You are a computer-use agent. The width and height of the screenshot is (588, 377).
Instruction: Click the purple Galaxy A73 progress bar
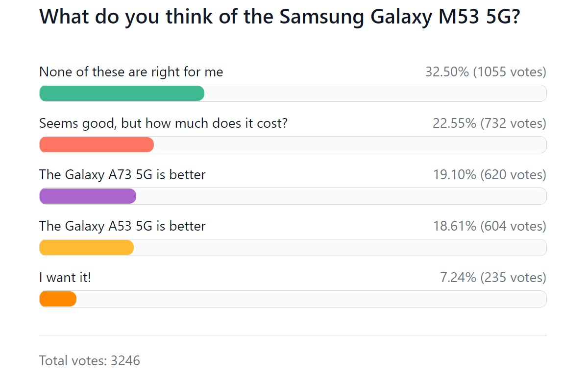88,196
